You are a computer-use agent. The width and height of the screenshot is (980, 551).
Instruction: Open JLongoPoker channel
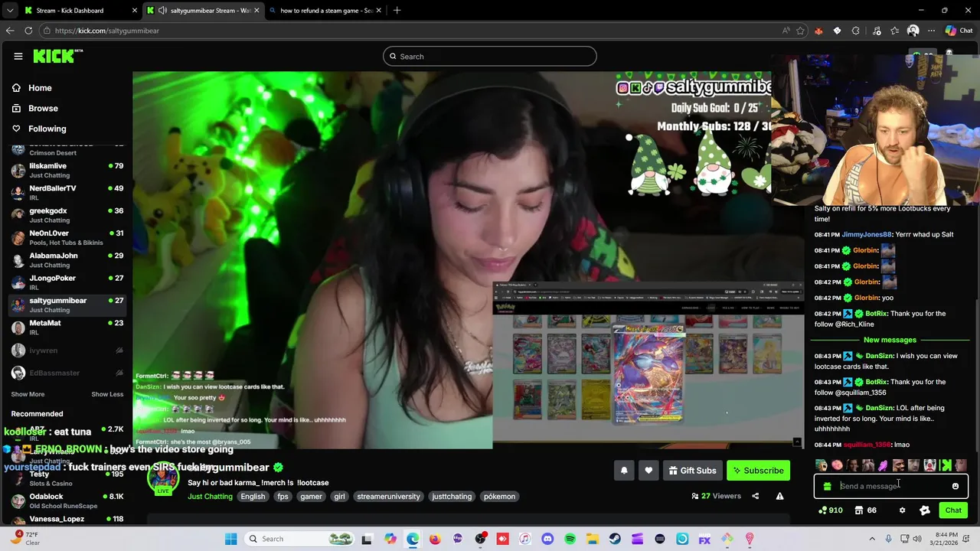click(67, 282)
